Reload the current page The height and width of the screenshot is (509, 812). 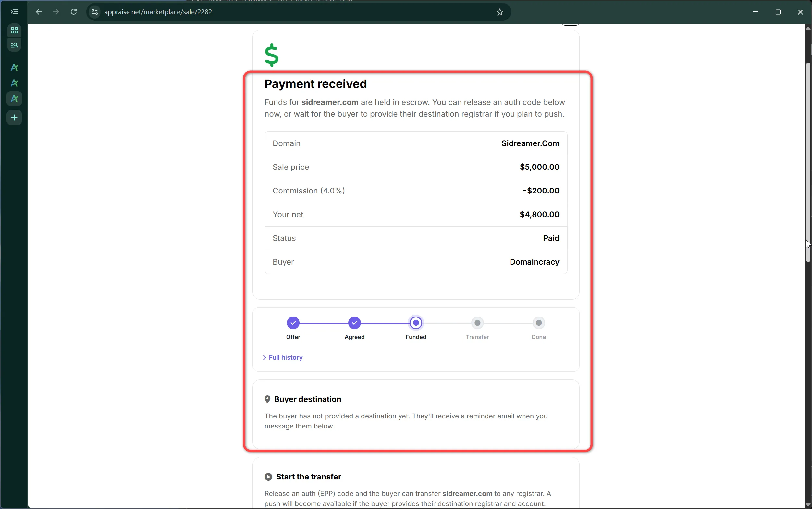tap(74, 12)
